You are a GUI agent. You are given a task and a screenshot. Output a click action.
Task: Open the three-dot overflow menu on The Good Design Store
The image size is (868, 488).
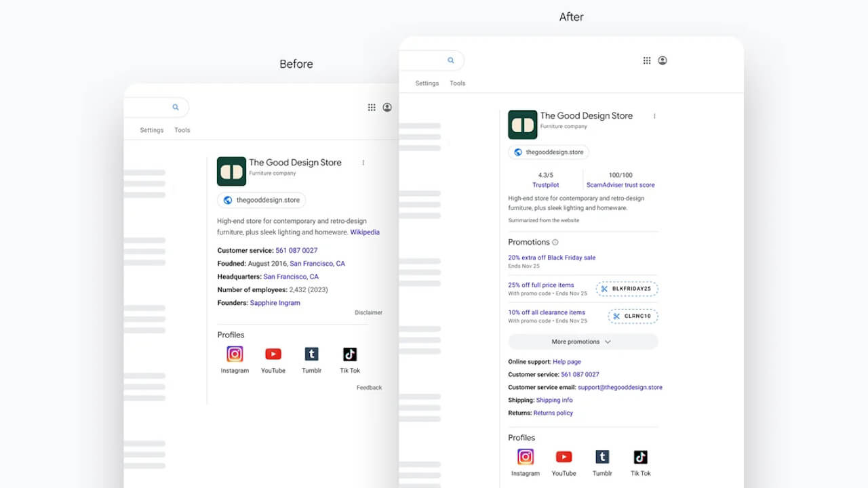coord(654,116)
